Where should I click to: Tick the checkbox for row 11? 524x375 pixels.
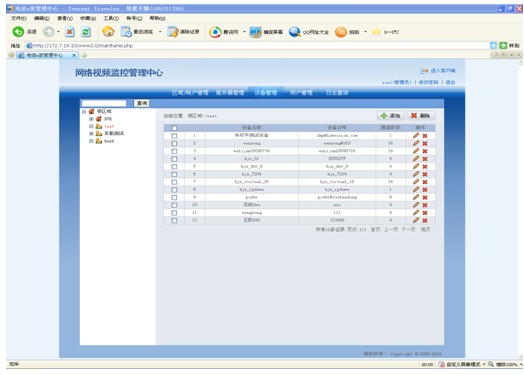174,213
